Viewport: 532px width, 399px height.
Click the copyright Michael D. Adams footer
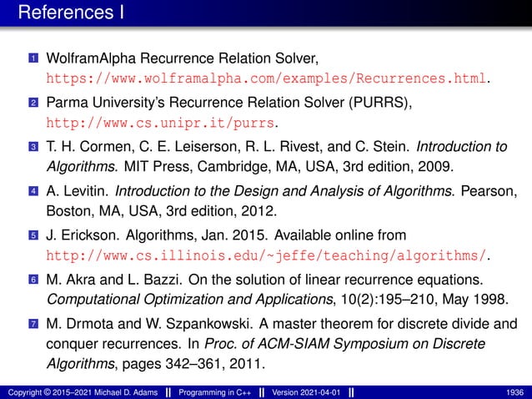tap(83, 392)
